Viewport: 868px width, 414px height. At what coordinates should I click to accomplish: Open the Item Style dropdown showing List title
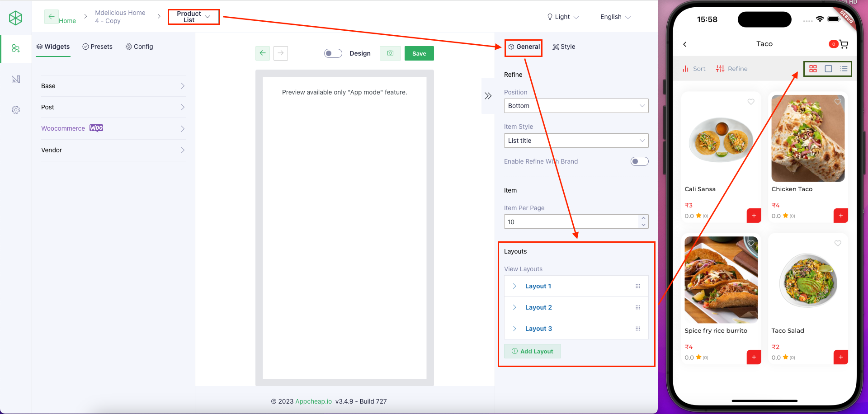pos(576,140)
